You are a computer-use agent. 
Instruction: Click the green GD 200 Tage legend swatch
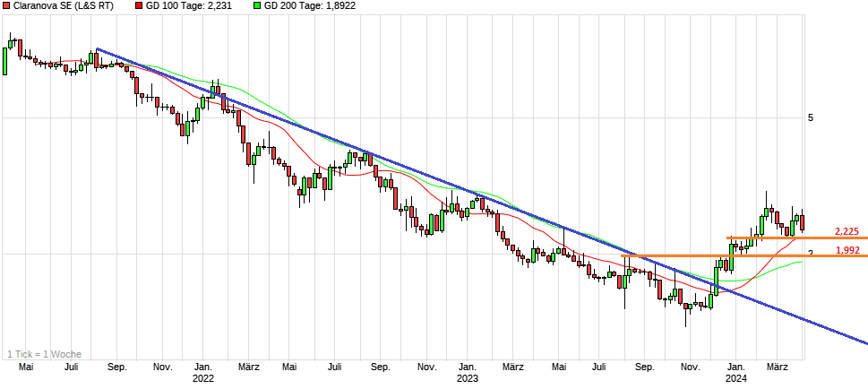coord(257,5)
